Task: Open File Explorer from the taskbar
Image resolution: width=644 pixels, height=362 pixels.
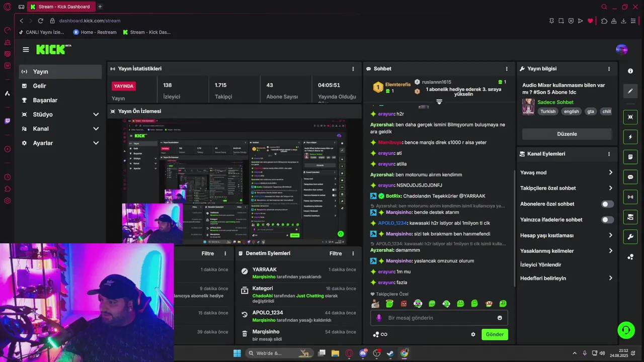Action: coord(335,353)
